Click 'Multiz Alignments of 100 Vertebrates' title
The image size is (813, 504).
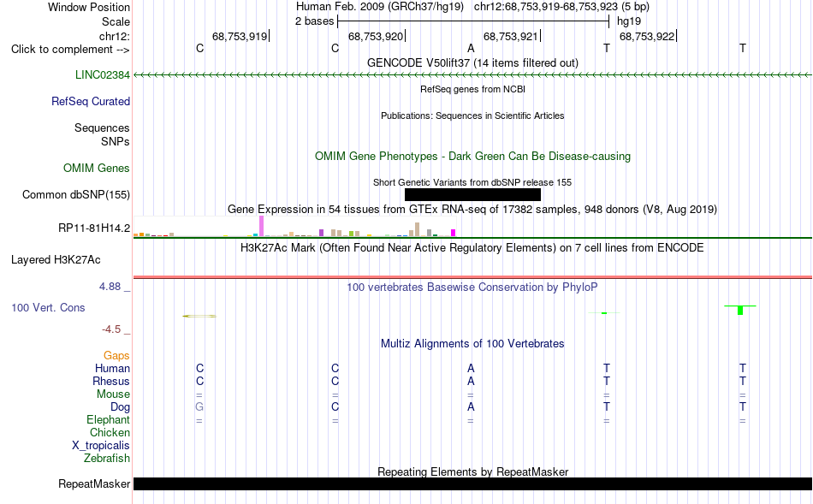point(472,343)
